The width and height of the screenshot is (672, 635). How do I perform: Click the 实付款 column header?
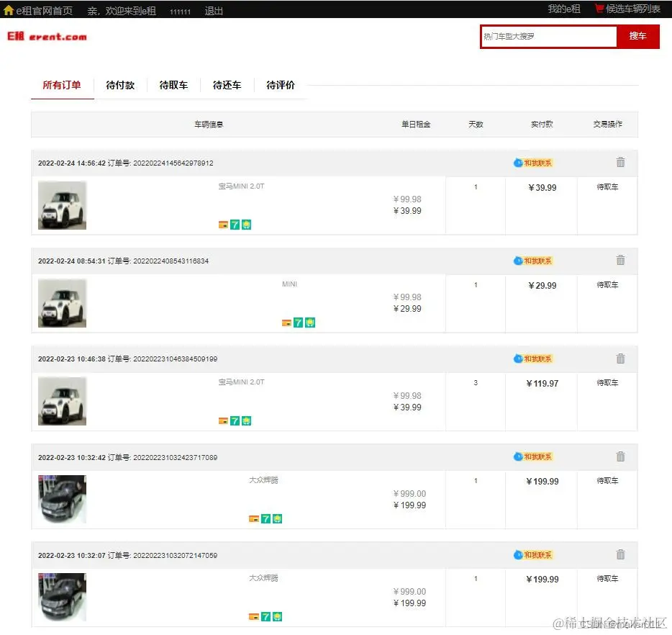[542, 125]
